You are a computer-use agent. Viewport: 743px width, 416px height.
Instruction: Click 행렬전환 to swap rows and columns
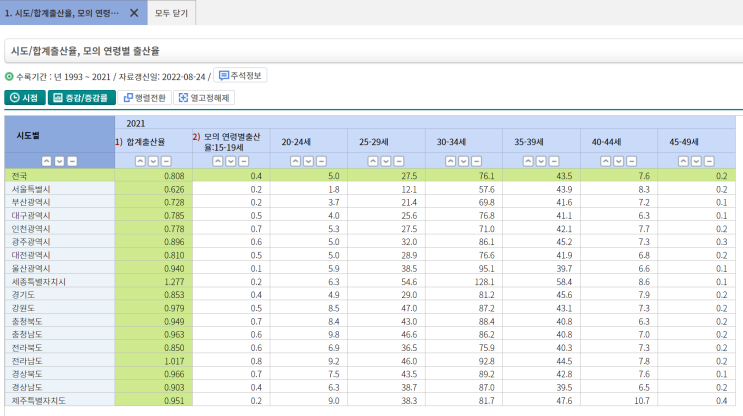point(146,98)
